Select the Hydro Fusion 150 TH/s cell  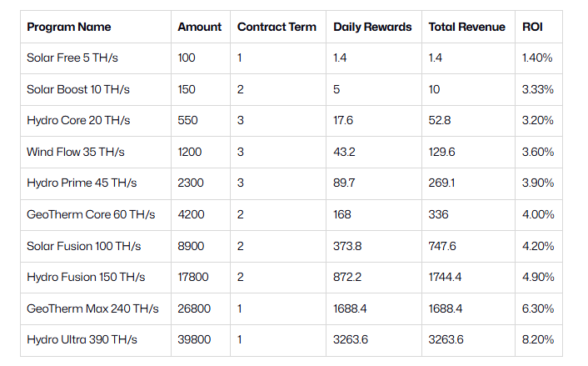point(86,277)
